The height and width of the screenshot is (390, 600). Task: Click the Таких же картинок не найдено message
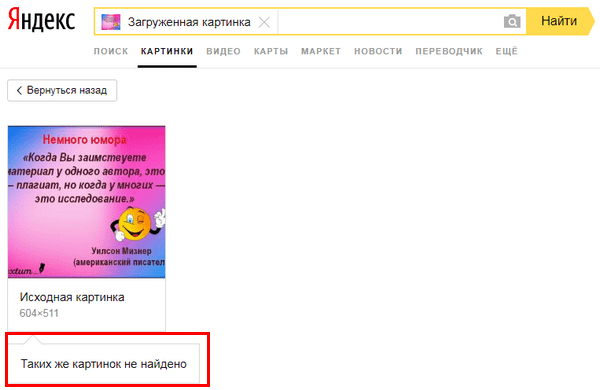click(x=104, y=364)
